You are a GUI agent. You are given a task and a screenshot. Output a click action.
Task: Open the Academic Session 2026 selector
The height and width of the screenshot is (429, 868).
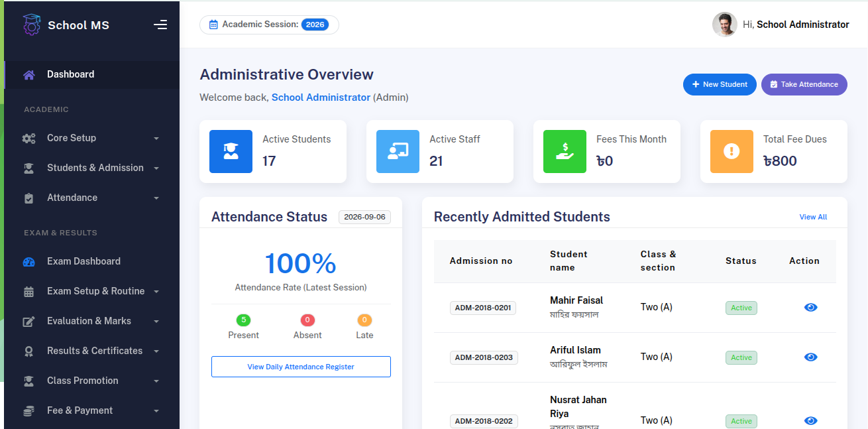click(269, 25)
